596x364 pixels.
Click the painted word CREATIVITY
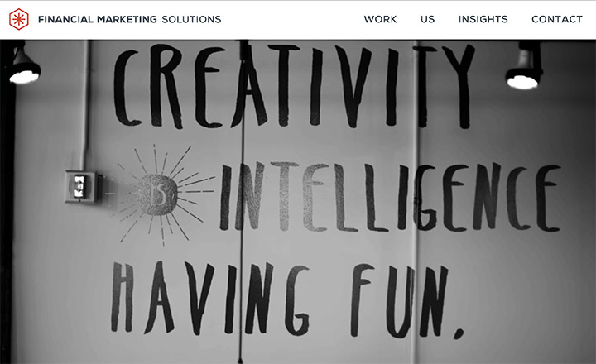click(x=294, y=86)
